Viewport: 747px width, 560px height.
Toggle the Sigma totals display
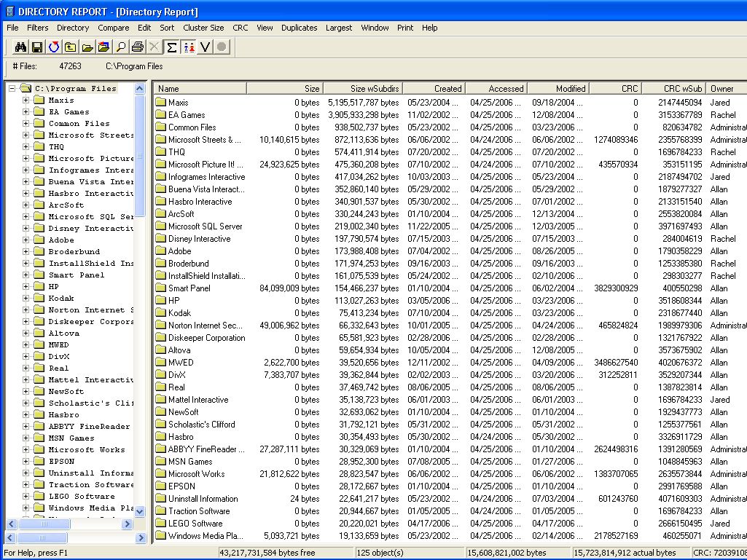[171, 47]
